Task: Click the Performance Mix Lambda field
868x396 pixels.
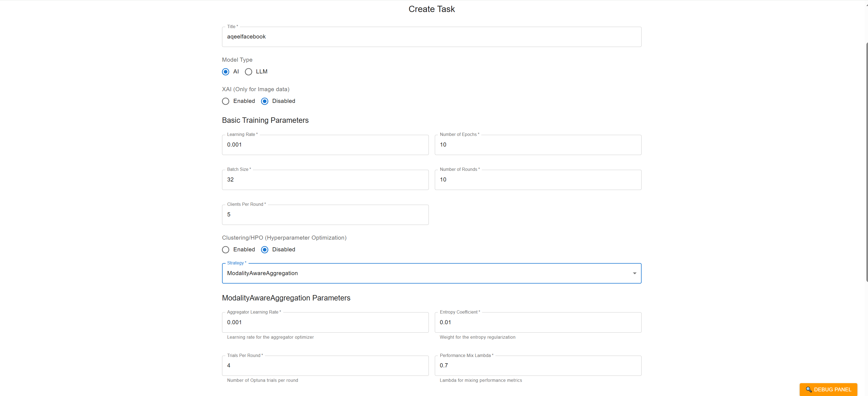Action: tap(538, 366)
